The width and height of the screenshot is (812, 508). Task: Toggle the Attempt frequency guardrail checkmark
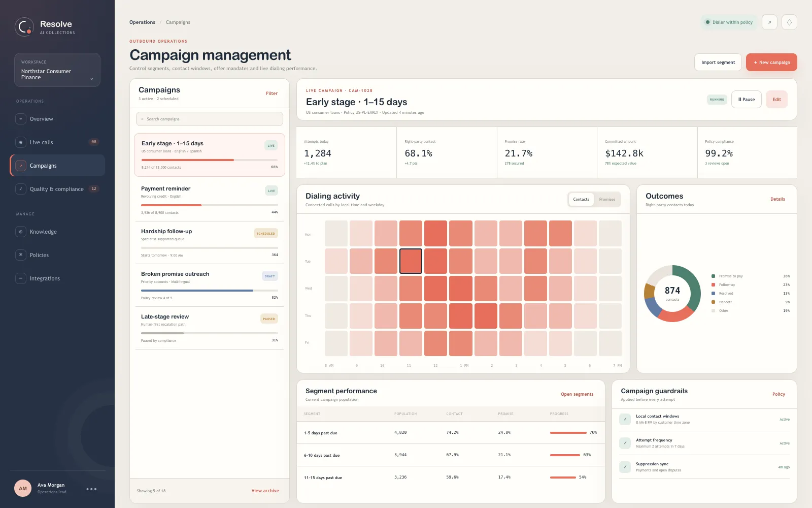point(625,443)
